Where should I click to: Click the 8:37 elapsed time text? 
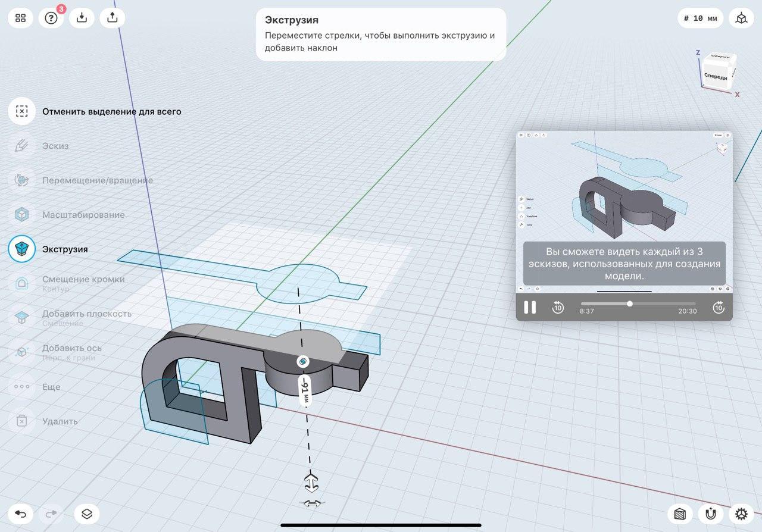point(587,311)
